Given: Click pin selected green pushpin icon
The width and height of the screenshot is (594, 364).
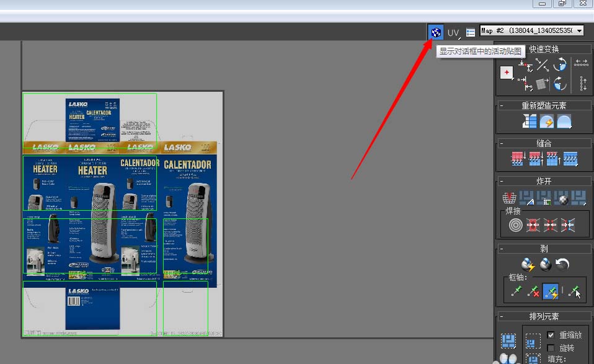Looking at the screenshot, I should 516,291.
